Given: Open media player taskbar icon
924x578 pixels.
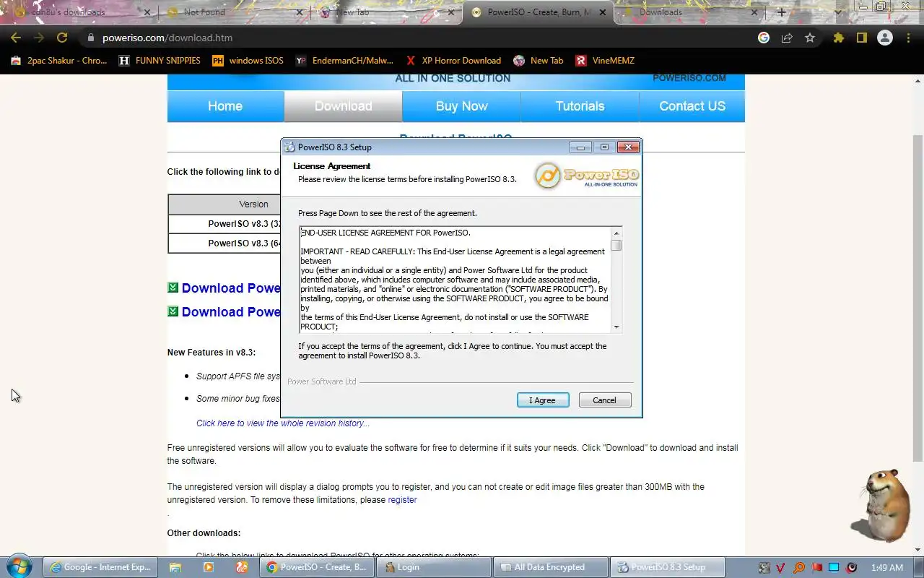Looking at the screenshot, I should point(209,567).
